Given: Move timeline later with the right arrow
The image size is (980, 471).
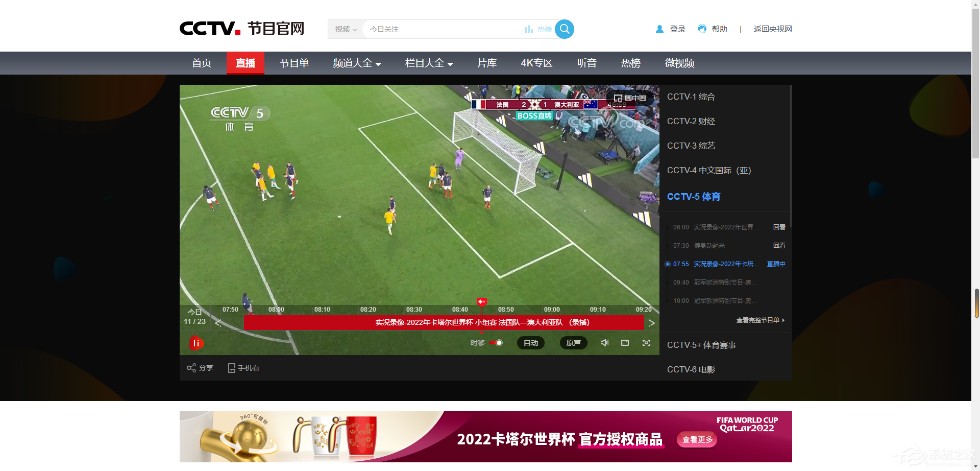Looking at the screenshot, I should click(x=652, y=323).
